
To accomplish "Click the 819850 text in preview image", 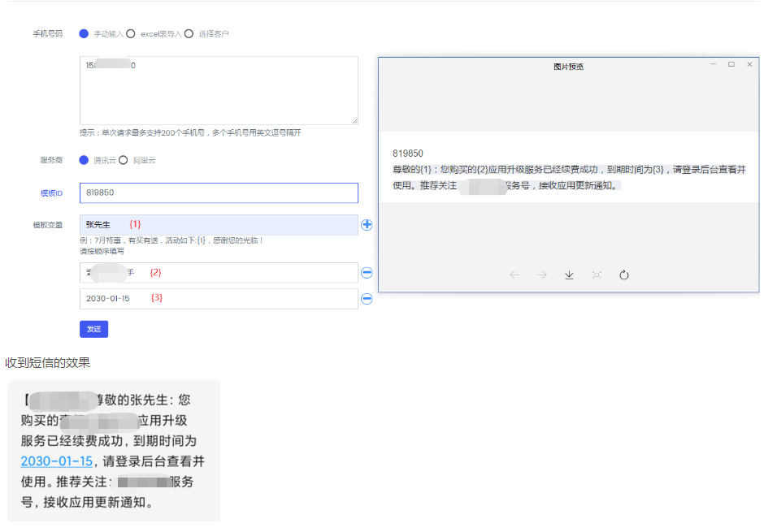I will pyautogui.click(x=408, y=154).
